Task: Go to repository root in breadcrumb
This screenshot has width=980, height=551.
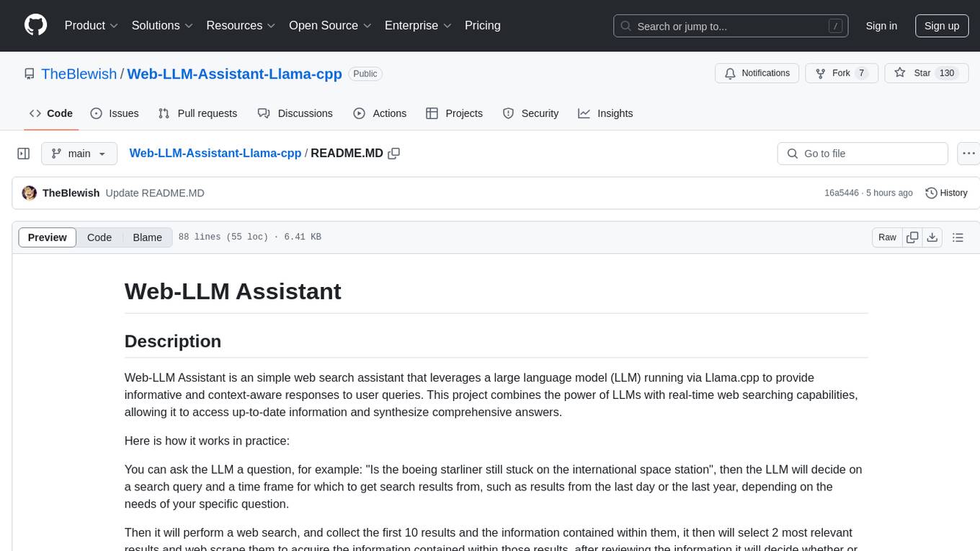Action: pyautogui.click(x=215, y=153)
